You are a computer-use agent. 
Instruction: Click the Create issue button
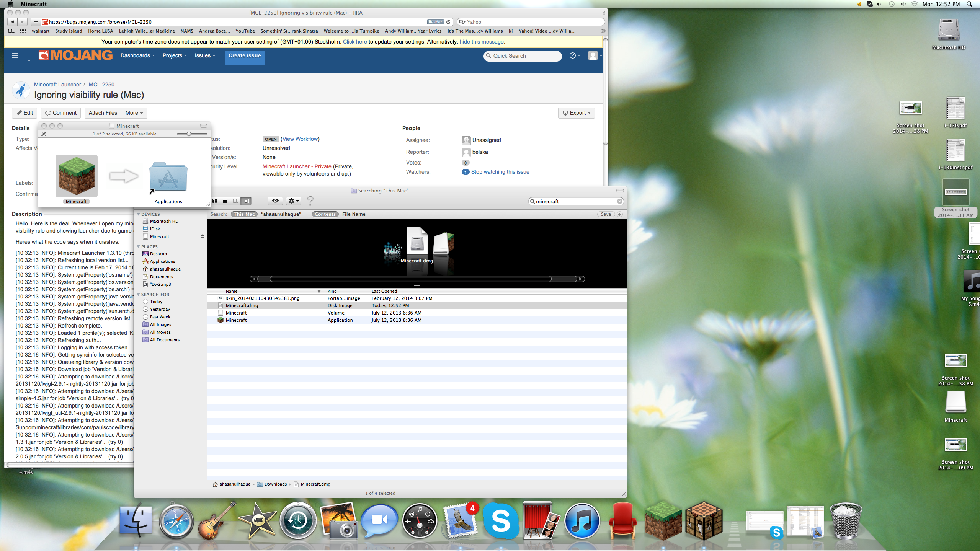[x=245, y=56]
